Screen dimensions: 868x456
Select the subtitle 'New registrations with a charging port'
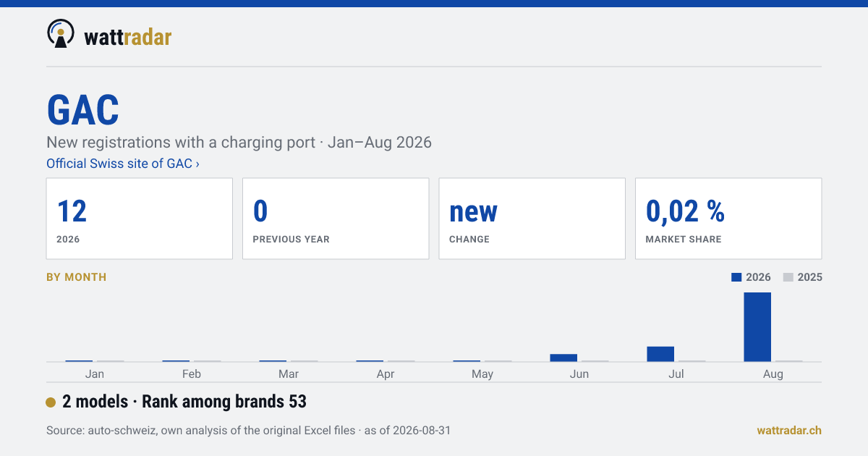click(182, 142)
